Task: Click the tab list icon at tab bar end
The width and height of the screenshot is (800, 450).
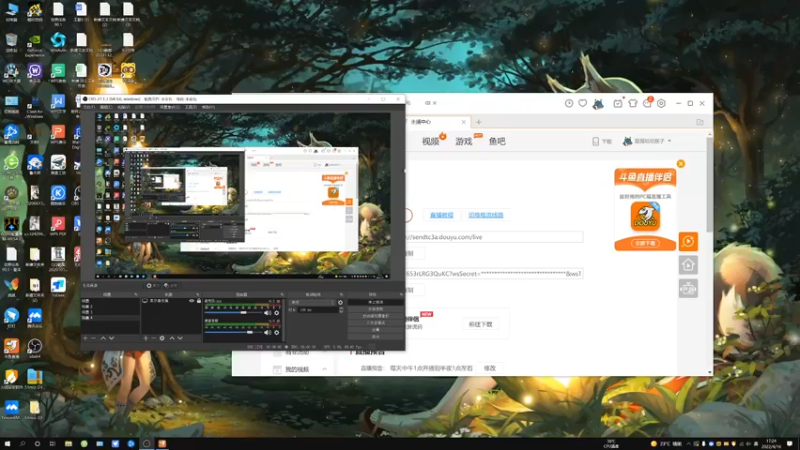Action: pyautogui.click(x=700, y=122)
